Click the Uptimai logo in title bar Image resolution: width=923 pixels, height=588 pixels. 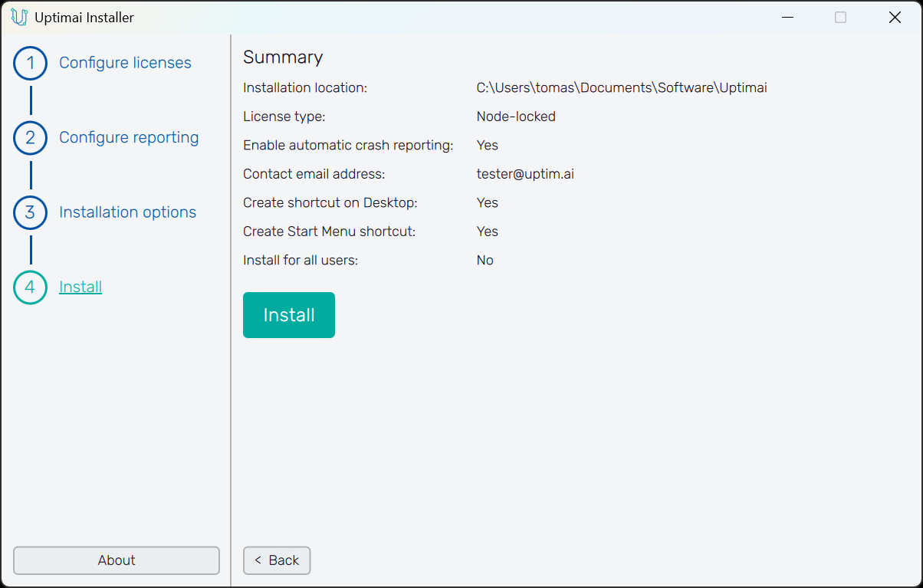(x=18, y=17)
